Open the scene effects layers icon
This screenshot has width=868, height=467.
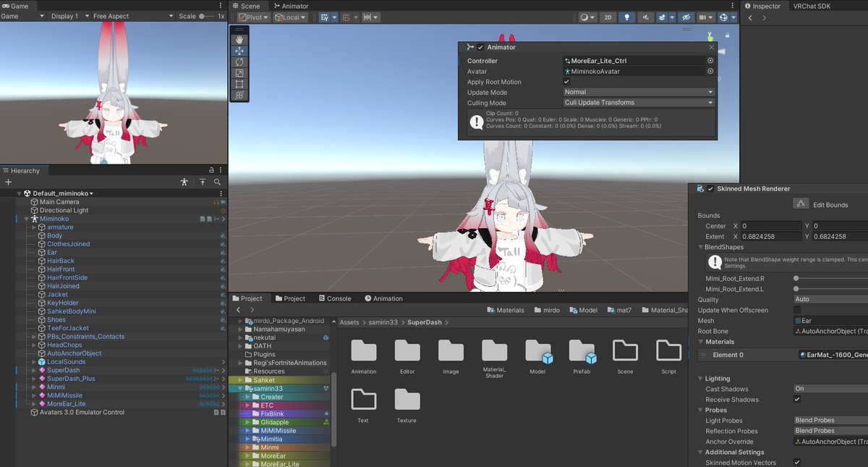[x=662, y=17]
